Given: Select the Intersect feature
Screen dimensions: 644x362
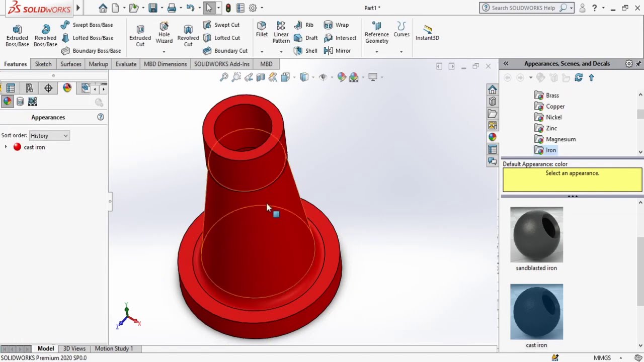Looking at the screenshot, I should point(340,38).
